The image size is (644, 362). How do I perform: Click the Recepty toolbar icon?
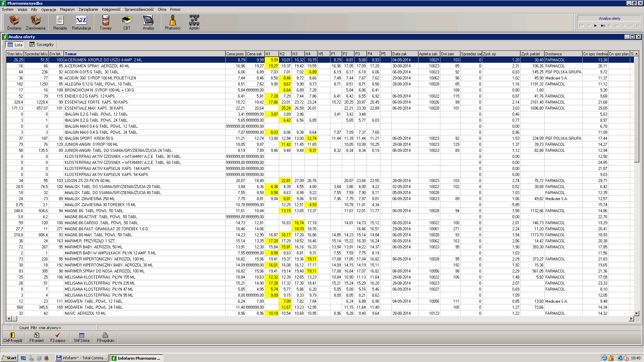pos(60,22)
